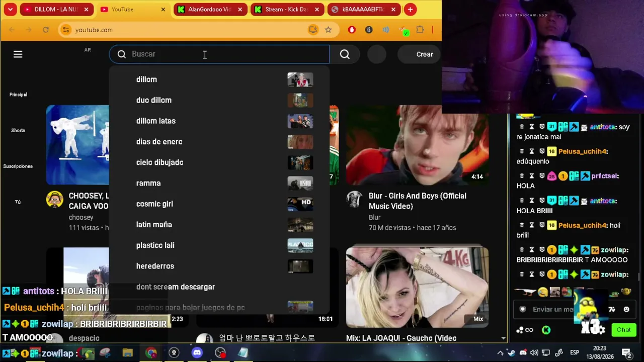Screen dimensions: 644x362
Task: Open the Blur channel name link
Action: 375,217
